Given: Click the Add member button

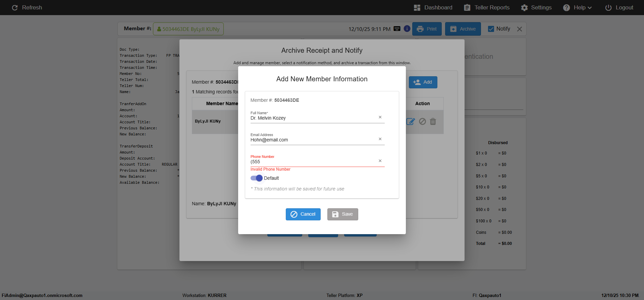Looking at the screenshot, I should pyautogui.click(x=423, y=82).
